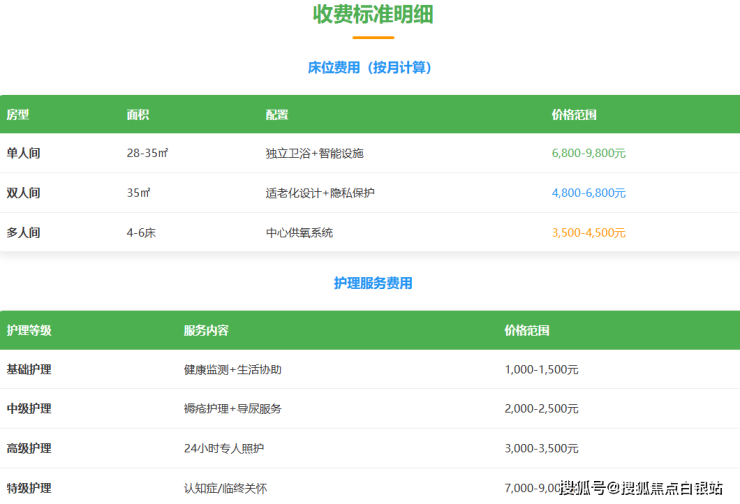The image size is (740, 504).
Task: Select the 基础护理 row label
Action: 29,370
